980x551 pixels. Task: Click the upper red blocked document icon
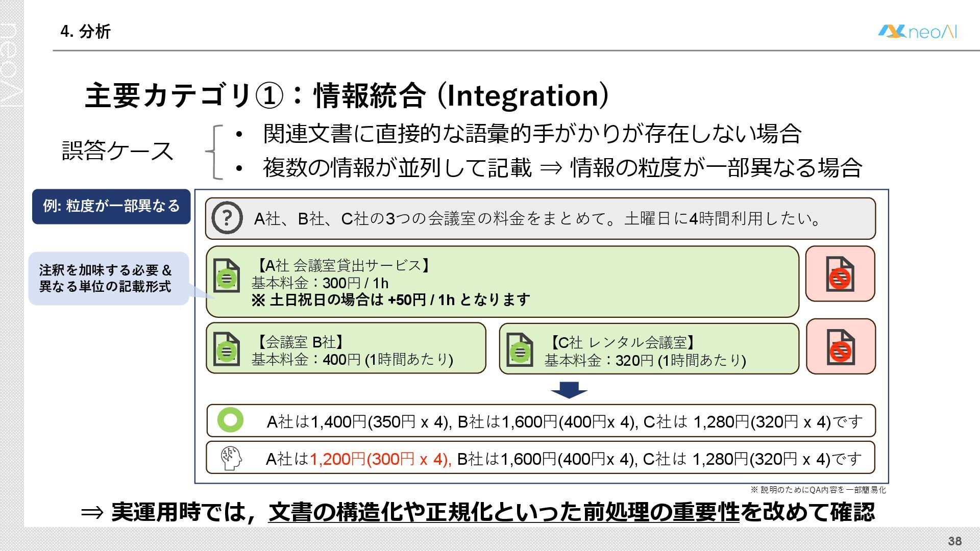click(840, 274)
